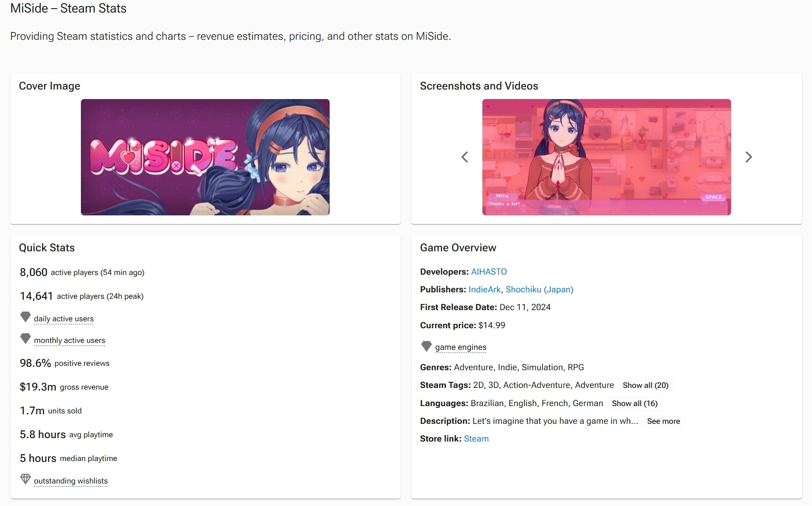Click the Screenshots and Videos heading

[479, 86]
